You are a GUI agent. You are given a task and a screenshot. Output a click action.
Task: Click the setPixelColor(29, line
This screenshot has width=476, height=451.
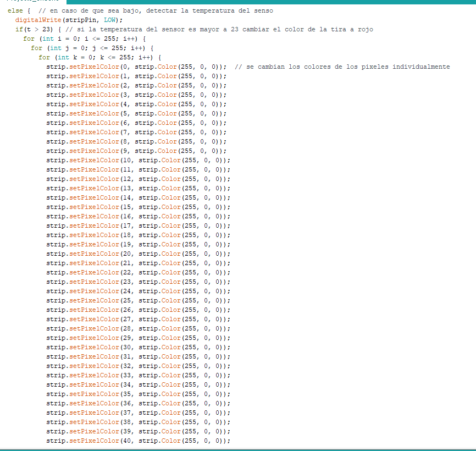[139, 338]
